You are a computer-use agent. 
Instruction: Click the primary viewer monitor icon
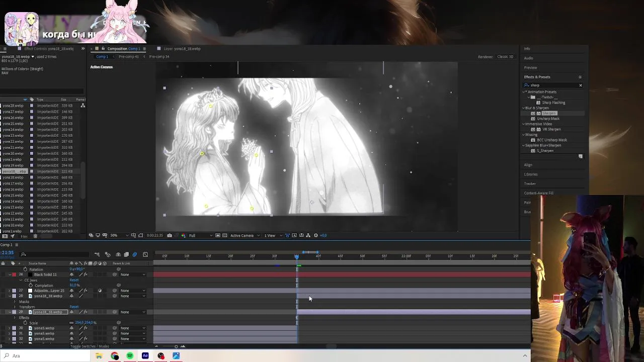tap(98, 235)
